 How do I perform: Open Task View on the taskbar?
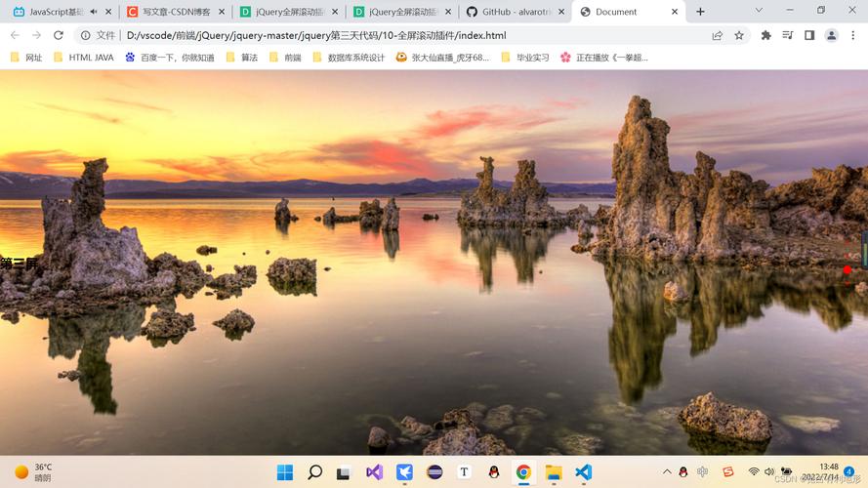tap(344, 473)
